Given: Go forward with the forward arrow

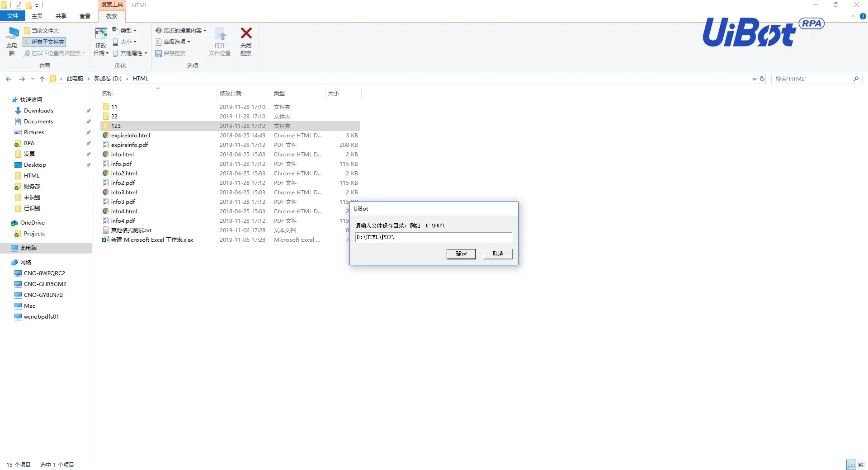Looking at the screenshot, I should 22,79.
